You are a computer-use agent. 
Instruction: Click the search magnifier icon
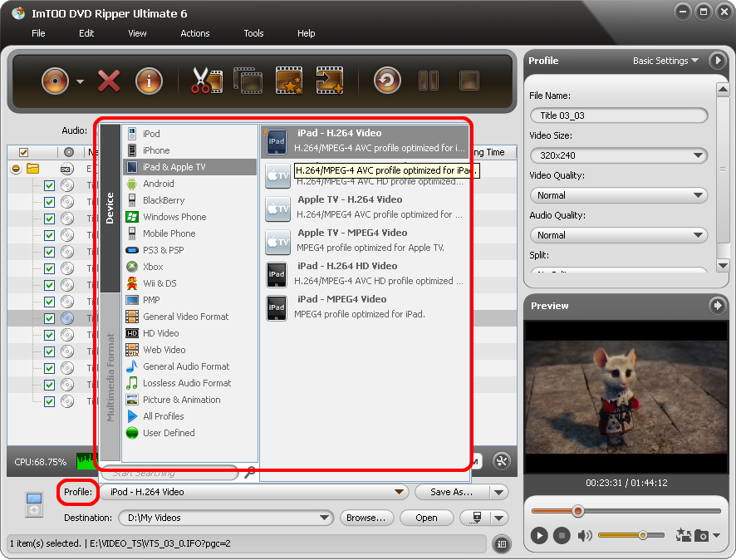tap(250, 472)
